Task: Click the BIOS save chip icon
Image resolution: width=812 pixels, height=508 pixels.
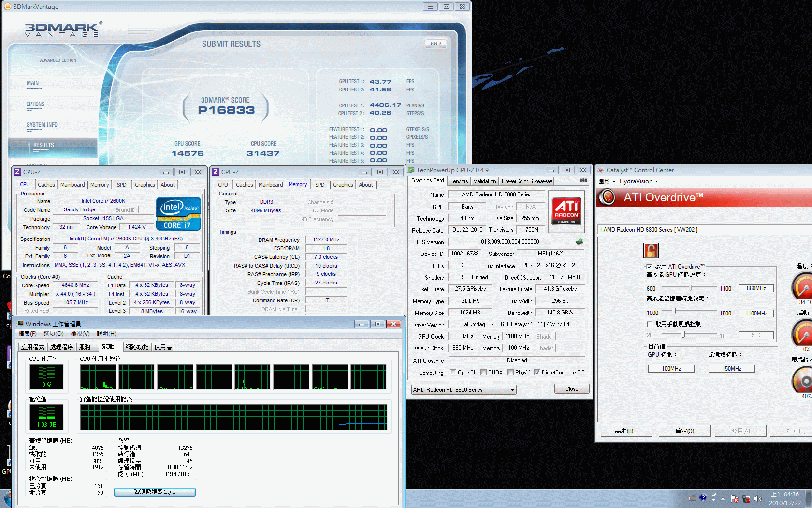Action: [580, 242]
